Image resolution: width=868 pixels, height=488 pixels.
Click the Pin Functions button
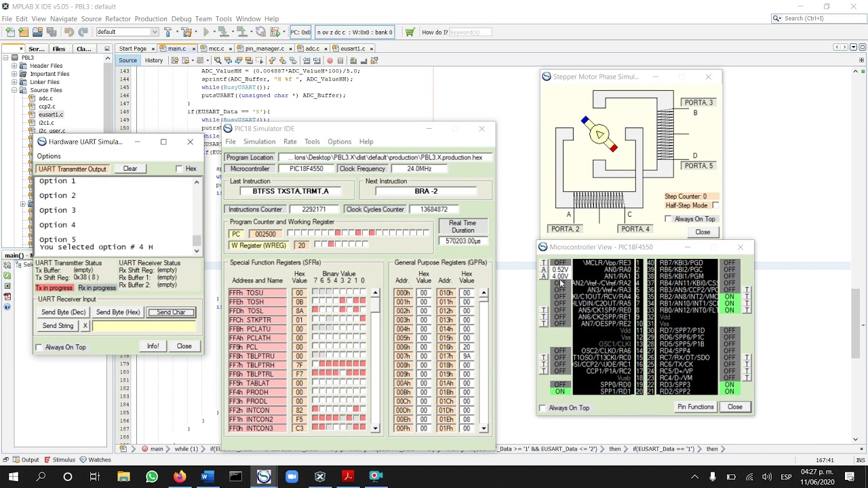pos(695,407)
